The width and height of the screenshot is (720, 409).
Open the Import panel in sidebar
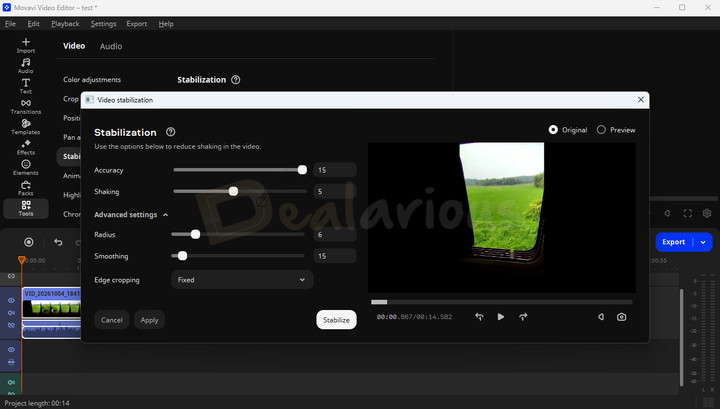pos(26,45)
